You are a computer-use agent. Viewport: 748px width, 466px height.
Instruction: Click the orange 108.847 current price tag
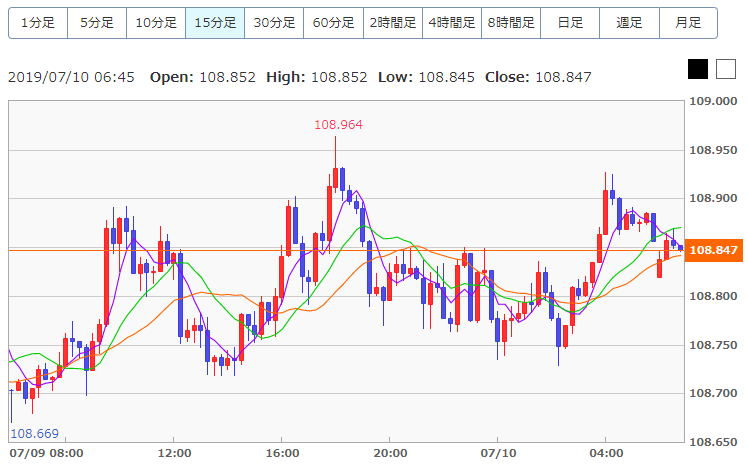pos(714,250)
